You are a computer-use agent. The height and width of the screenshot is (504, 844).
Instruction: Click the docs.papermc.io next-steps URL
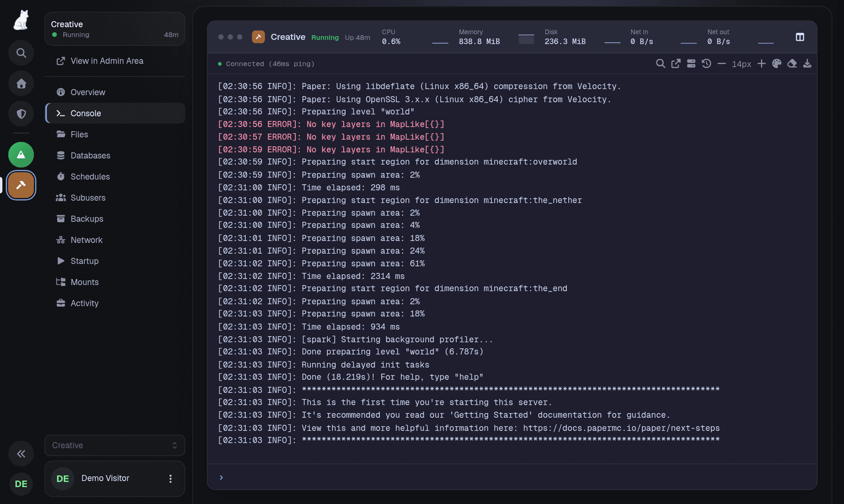(x=621, y=428)
